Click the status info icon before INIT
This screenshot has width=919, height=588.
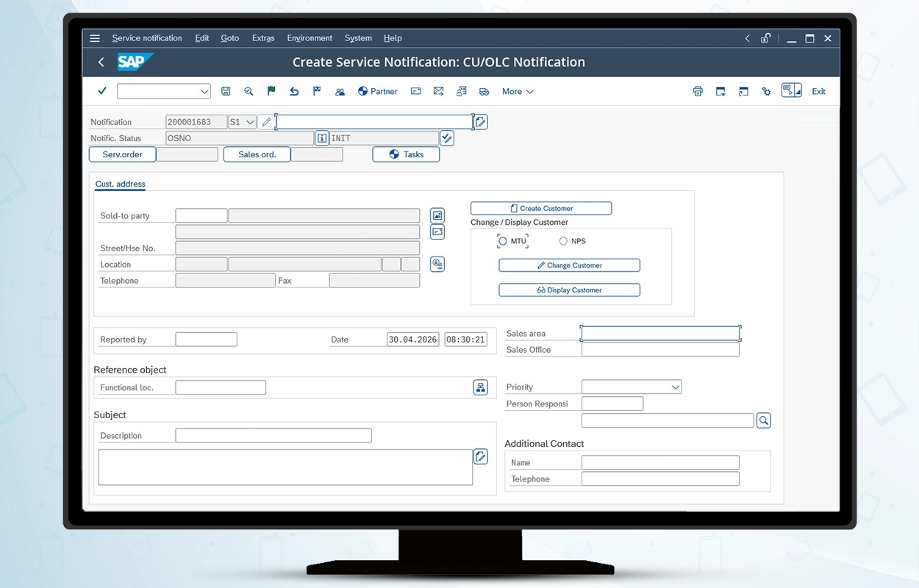click(x=322, y=138)
